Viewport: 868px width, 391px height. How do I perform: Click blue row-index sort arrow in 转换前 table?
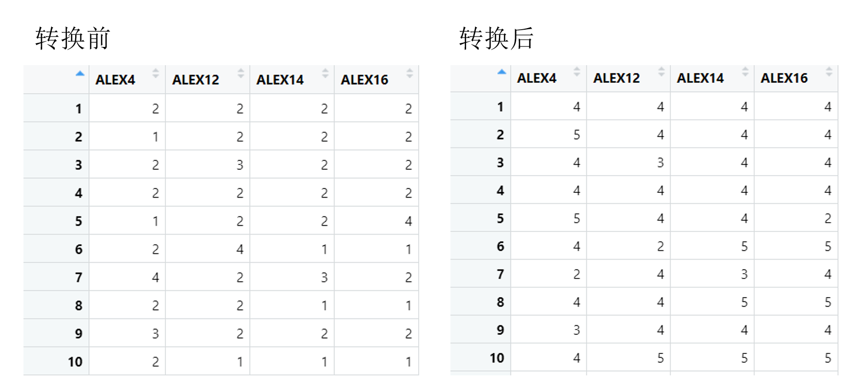[x=80, y=74]
